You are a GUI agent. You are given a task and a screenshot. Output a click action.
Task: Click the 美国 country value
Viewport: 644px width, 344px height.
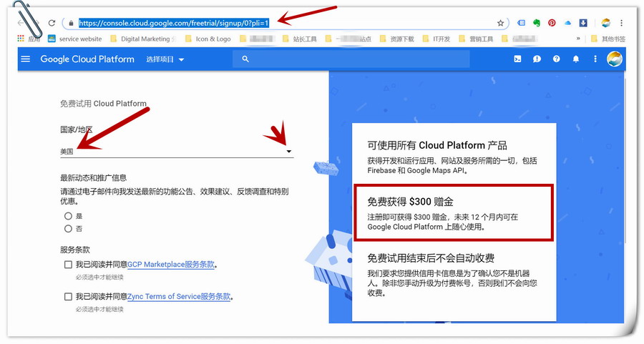(67, 152)
